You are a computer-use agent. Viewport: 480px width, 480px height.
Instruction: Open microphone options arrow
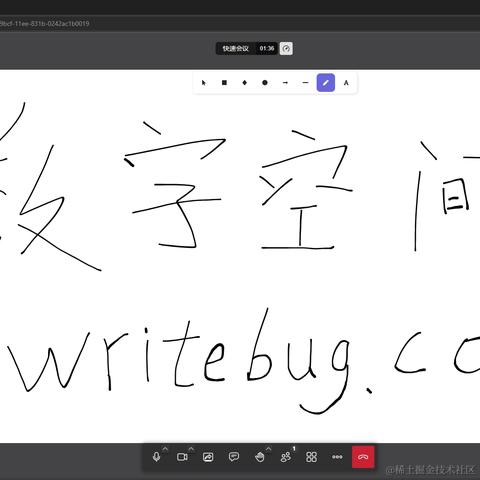pyautogui.click(x=165, y=449)
